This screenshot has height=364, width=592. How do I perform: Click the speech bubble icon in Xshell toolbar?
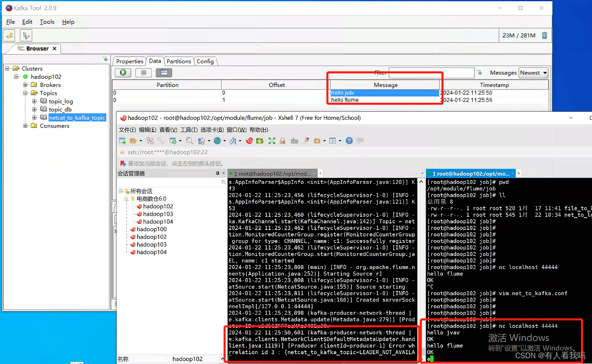coord(360,141)
